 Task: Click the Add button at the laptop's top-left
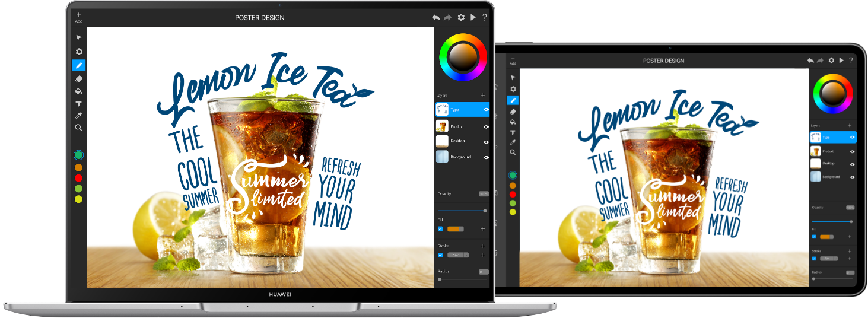(x=78, y=17)
